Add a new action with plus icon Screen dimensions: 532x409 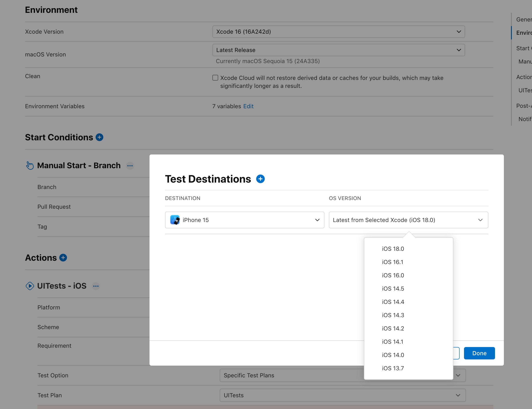[x=63, y=258]
